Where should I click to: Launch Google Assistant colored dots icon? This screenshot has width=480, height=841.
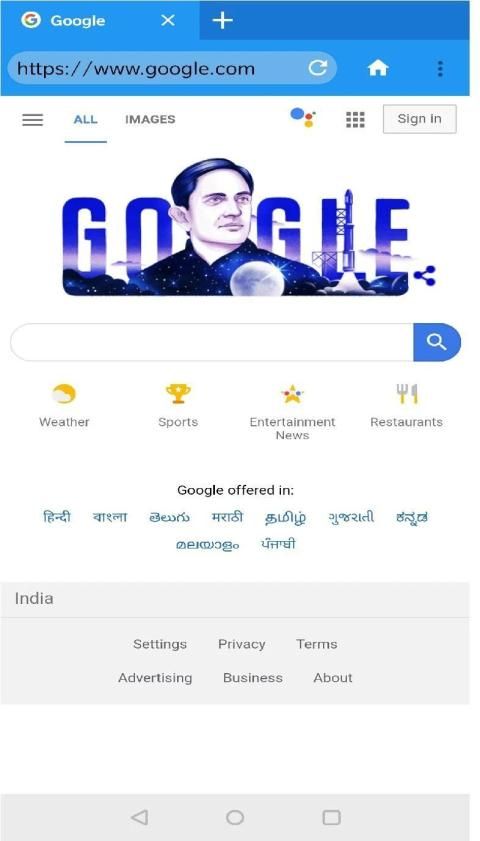303,118
